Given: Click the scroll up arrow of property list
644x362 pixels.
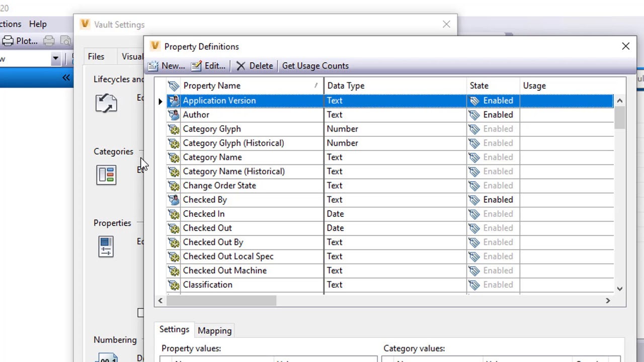Looking at the screenshot, I should coord(620,101).
